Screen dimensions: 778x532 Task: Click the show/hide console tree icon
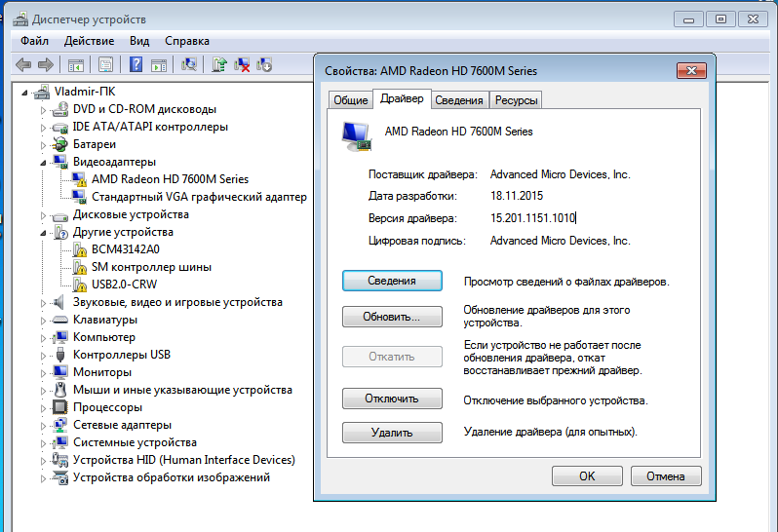(76, 65)
